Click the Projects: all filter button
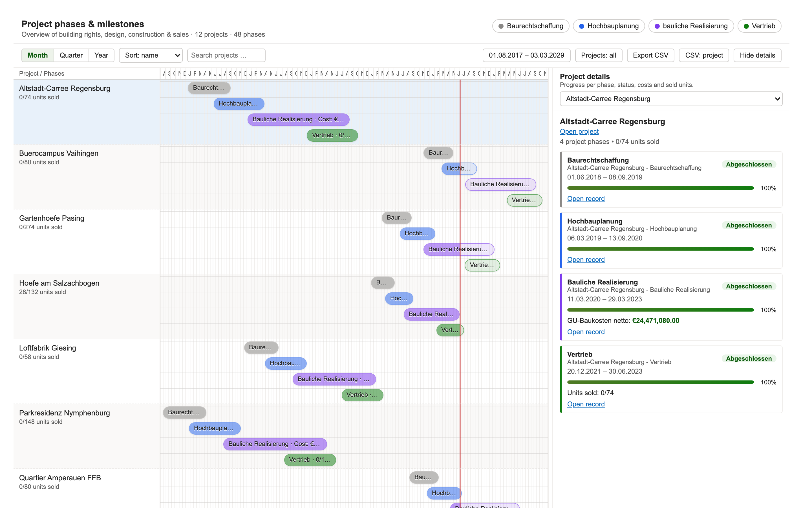Image resolution: width=812 pixels, height=508 pixels. (599, 55)
